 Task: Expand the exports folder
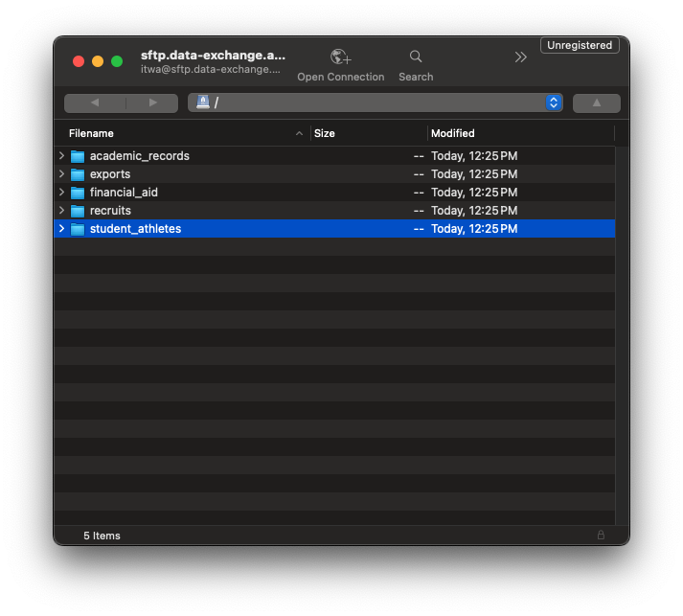[x=62, y=173]
